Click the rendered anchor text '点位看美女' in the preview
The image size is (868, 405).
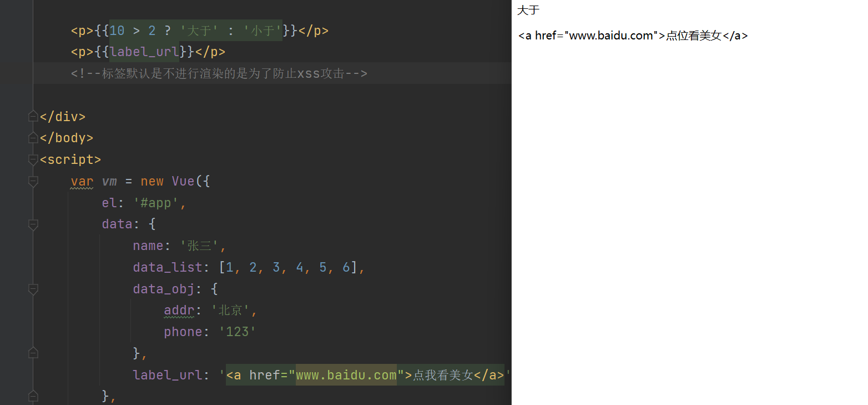point(694,36)
